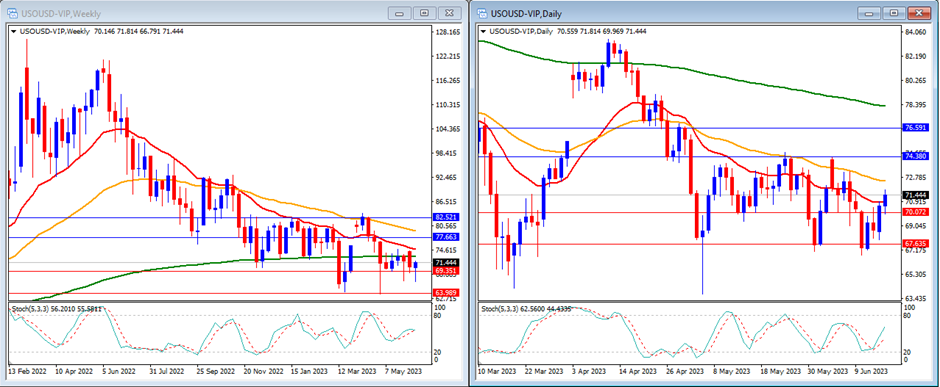Screen dimensions: 940x387
Task: Click the 3 Apr 2023 date on the time axis
Action: tap(590, 371)
